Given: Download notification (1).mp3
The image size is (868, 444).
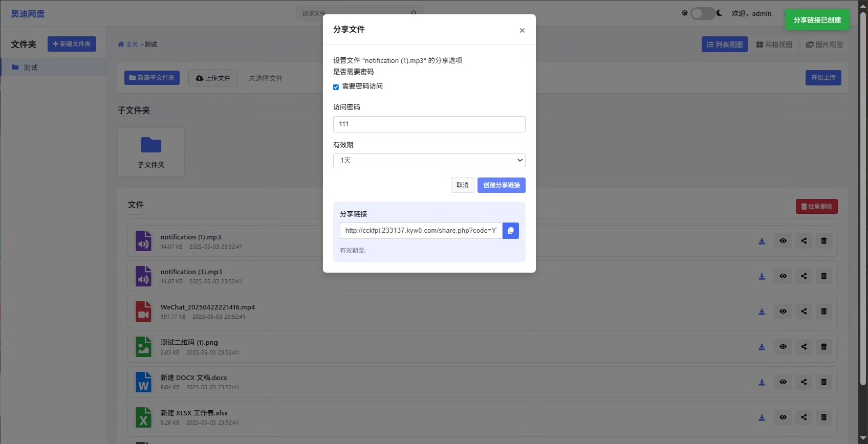Looking at the screenshot, I should [762, 241].
